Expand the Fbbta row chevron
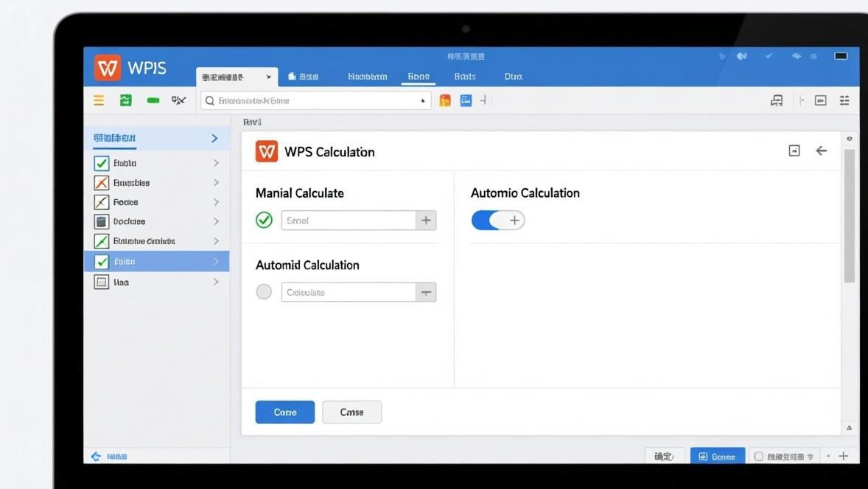The width and height of the screenshot is (868, 489). point(217,163)
